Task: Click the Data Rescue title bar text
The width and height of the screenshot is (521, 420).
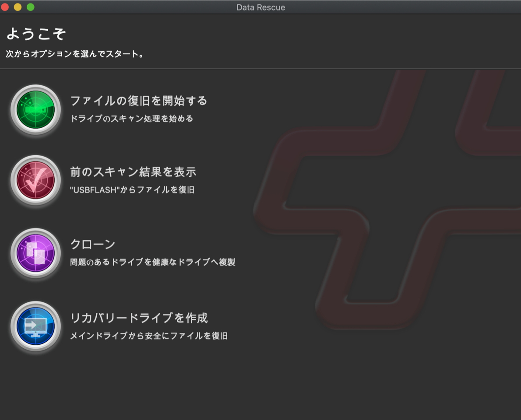Action: [x=260, y=7]
